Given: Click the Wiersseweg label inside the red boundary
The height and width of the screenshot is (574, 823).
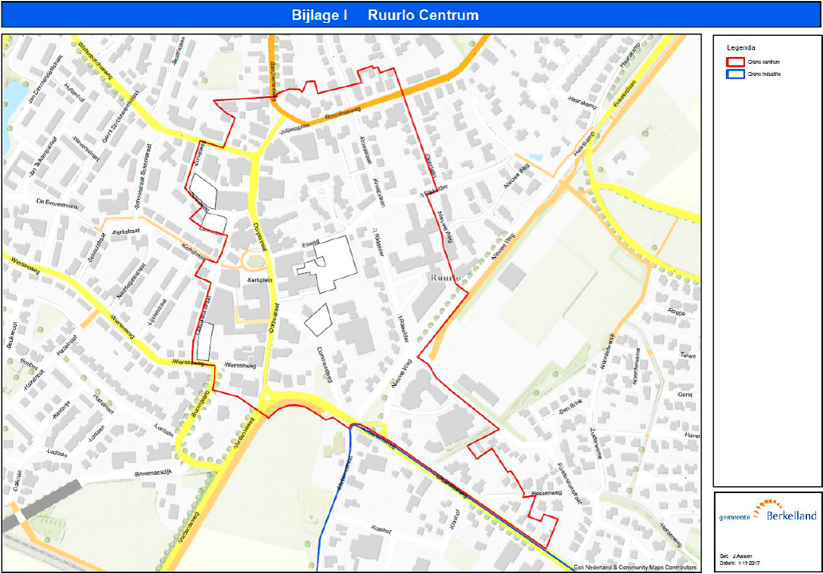Looking at the screenshot, I should 242,364.
